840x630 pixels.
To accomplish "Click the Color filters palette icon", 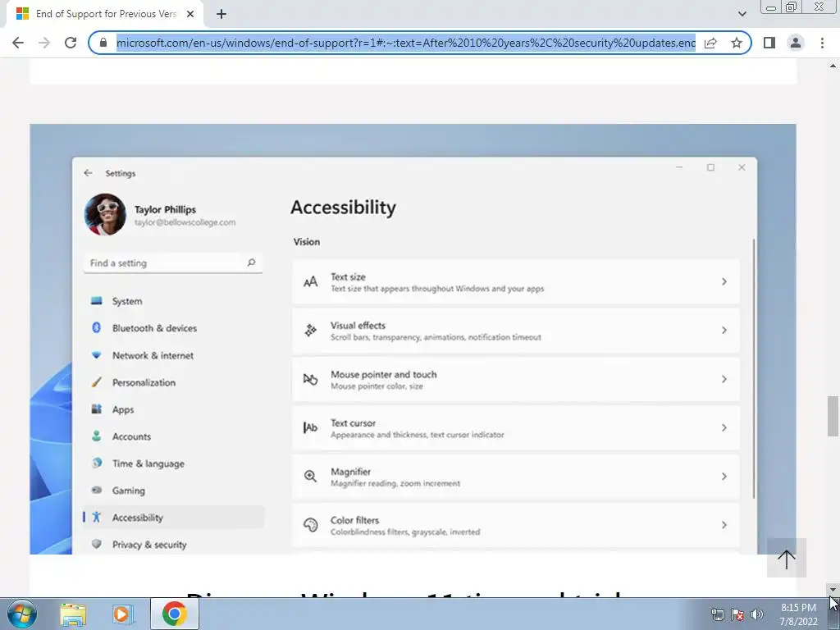I will point(311,525).
